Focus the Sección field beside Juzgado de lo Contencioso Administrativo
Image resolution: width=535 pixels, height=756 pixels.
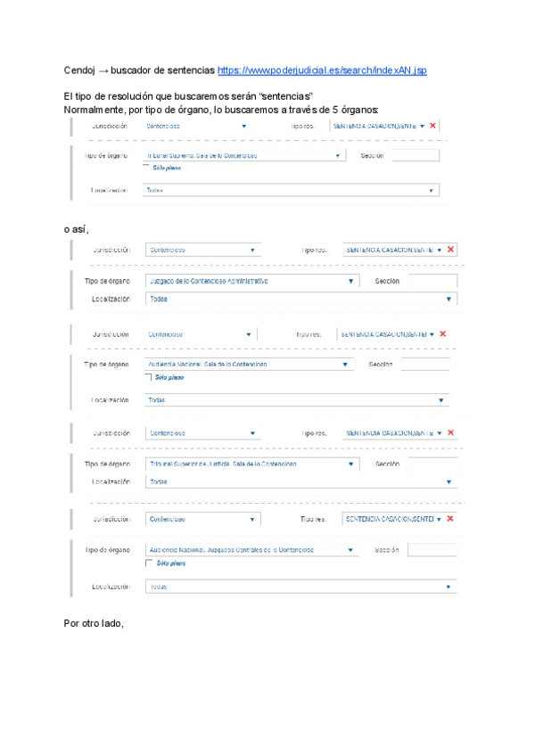[432, 282]
